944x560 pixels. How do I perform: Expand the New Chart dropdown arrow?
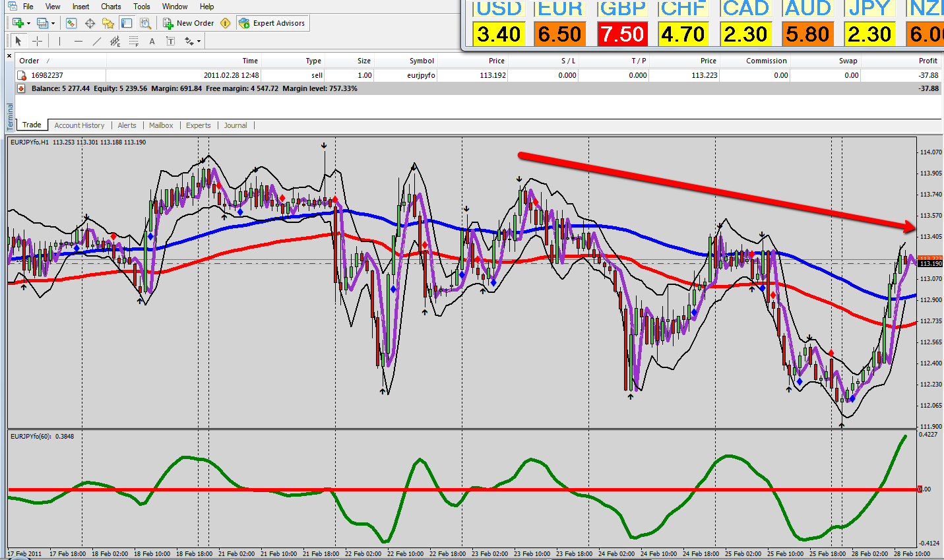[28, 24]
